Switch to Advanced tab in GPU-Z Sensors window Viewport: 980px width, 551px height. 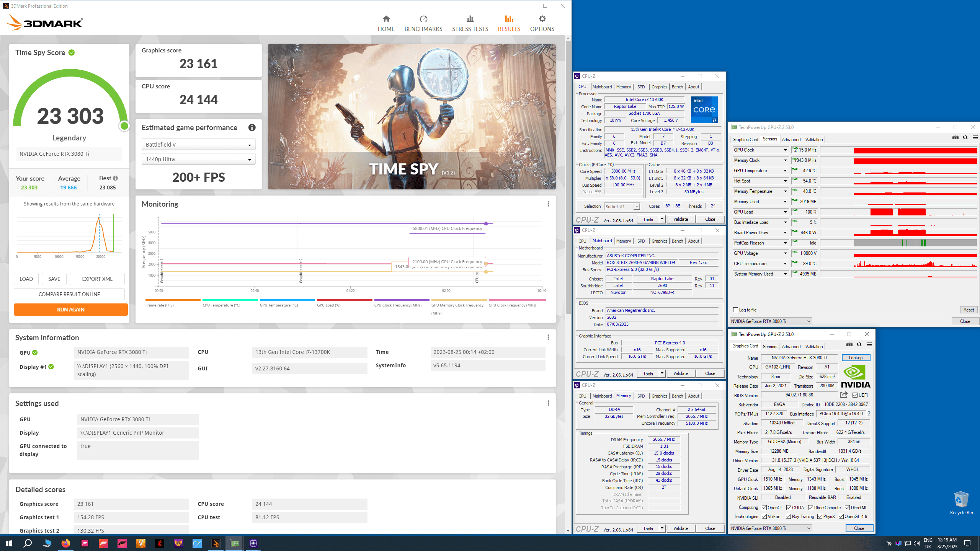click(x=791, y=140)
